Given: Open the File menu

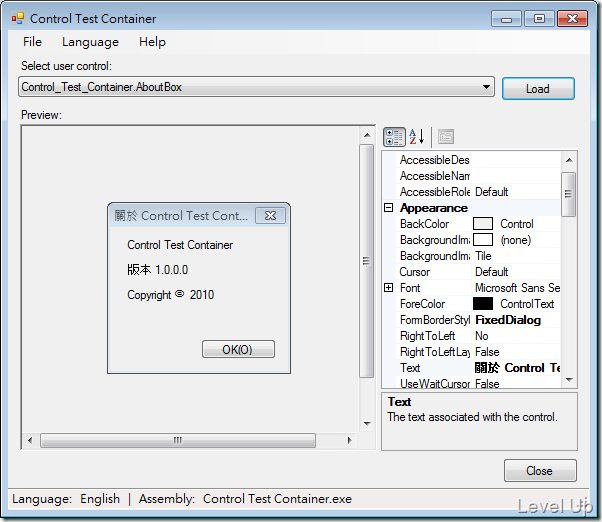Looking at the screenshot, I should point(32,41).
